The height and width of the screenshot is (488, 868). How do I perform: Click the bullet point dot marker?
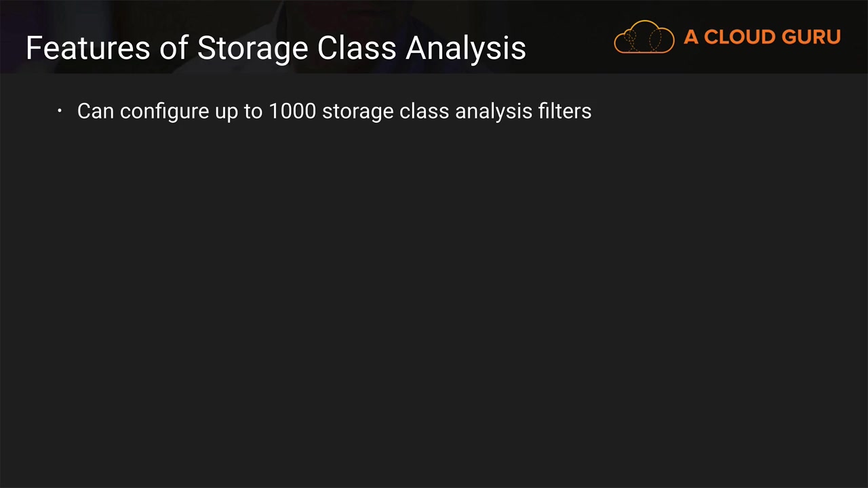pyautogui.click(x=60, y=110)
